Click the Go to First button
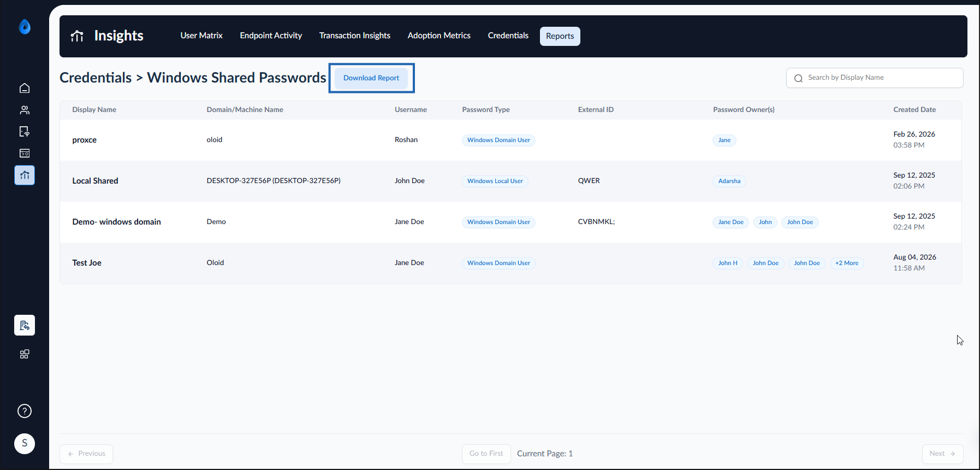The height and width of the screenshot is (470, 980). click(486, 454)
